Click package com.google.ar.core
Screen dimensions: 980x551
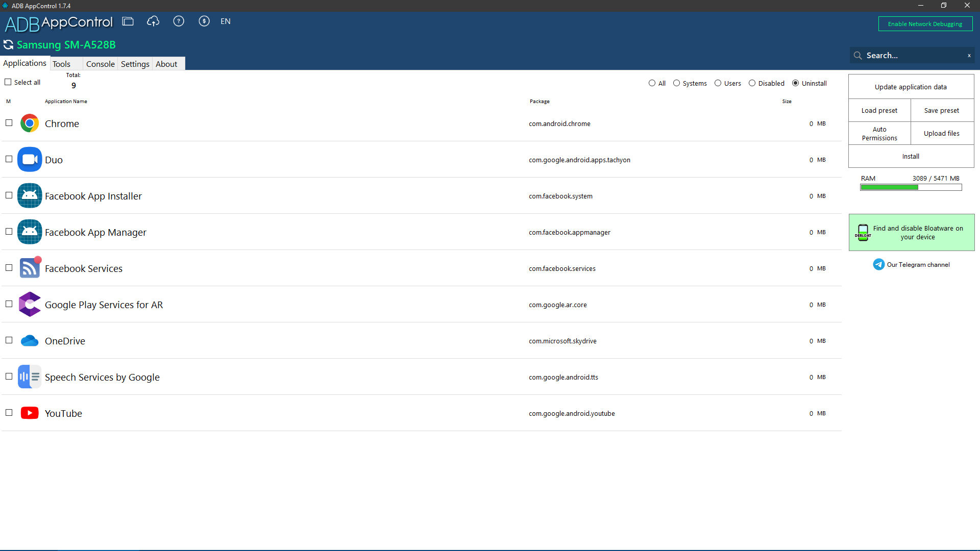click(x=558, y=305)
